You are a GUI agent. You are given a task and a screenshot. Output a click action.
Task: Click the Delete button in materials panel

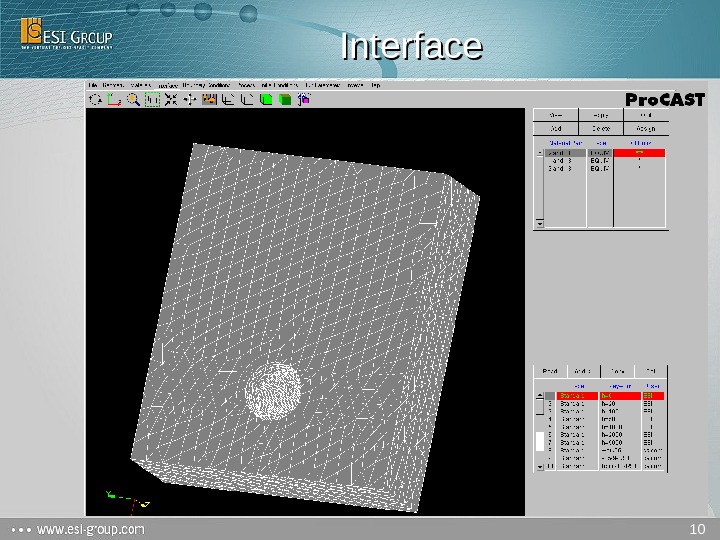(x=601, y=128)
